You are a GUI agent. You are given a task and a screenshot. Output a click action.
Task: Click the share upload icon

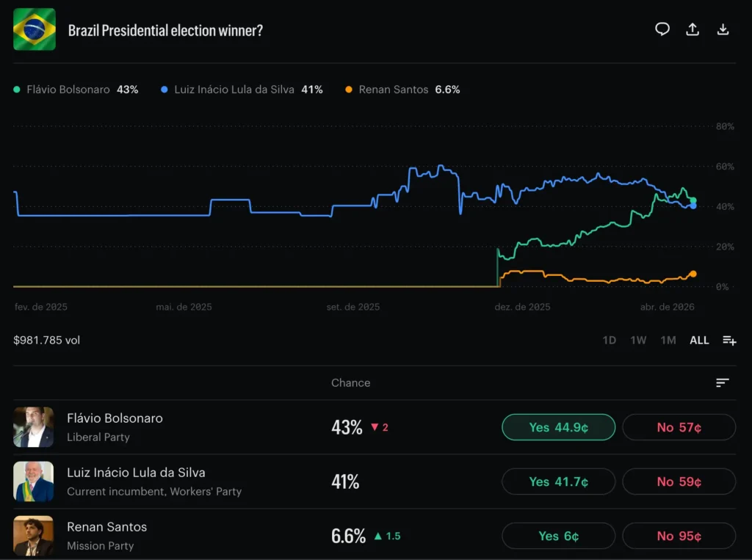(692, 29)
